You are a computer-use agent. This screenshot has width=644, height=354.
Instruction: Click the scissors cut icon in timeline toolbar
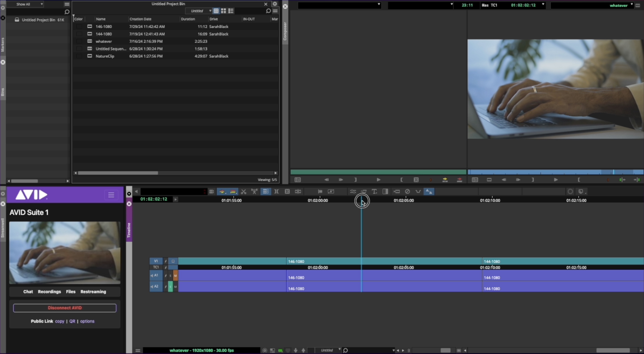click(243, 192)
